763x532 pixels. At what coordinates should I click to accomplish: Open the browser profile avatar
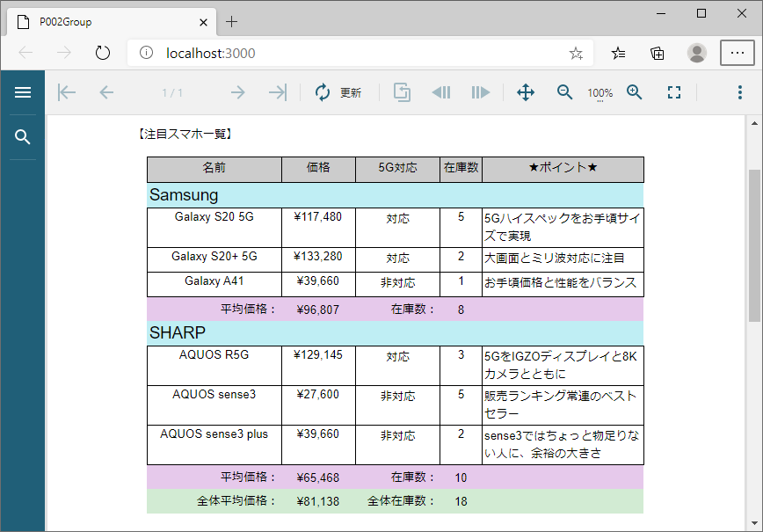coord(697,53)
